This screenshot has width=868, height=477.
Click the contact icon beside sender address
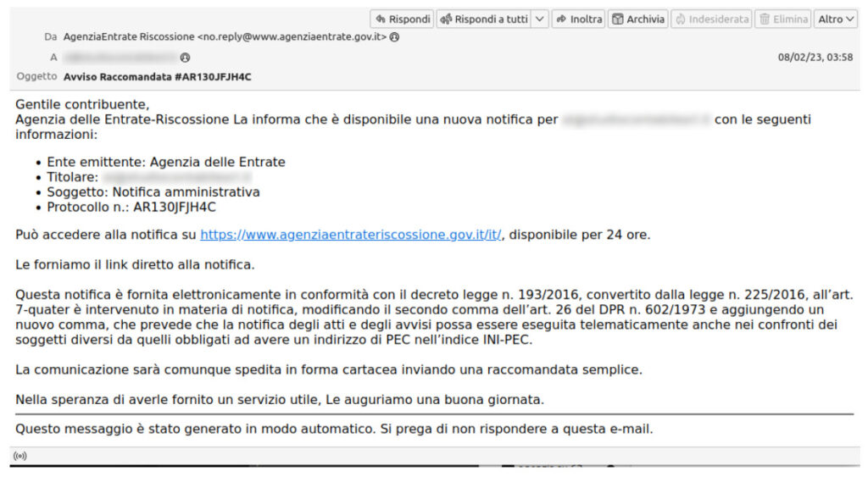coord(395,37)
